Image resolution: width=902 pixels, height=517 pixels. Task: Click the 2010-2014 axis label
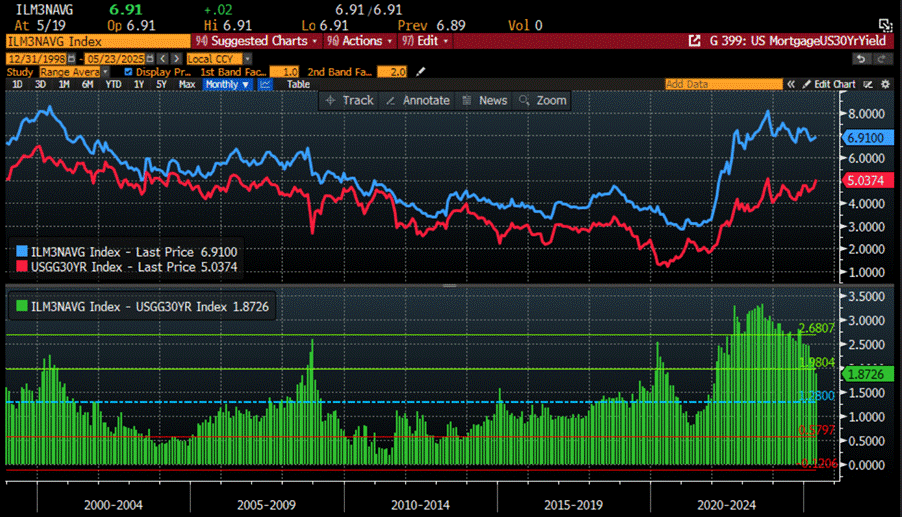[x=421, y=505]
